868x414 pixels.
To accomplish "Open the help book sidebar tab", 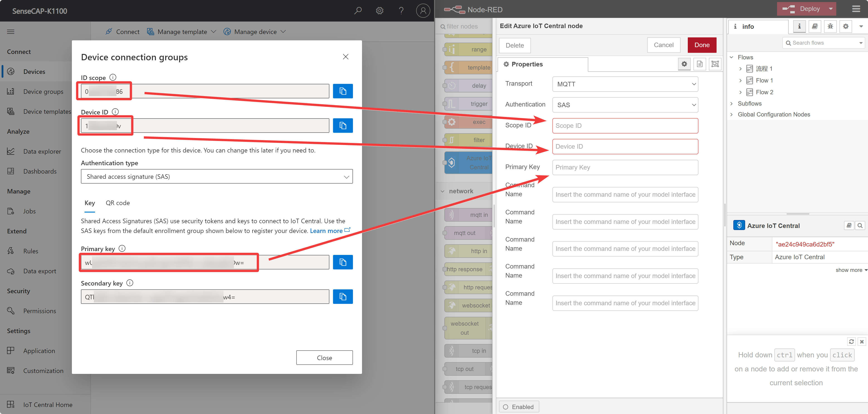I will (815, 26).
